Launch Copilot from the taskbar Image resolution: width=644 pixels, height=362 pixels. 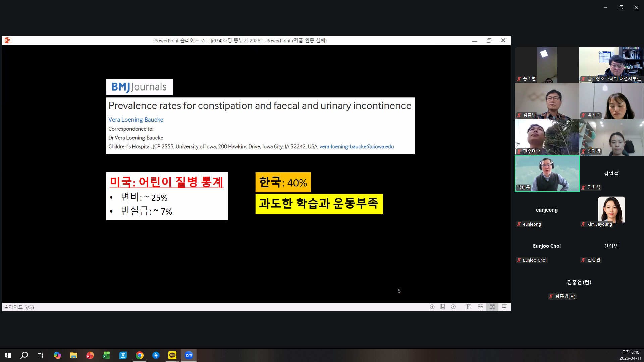coord(57,355)
